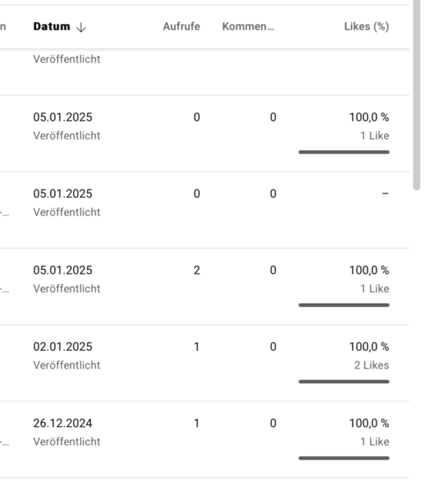
Task: Sort by the Kommentare column header
Action: [x=248, y=26]
